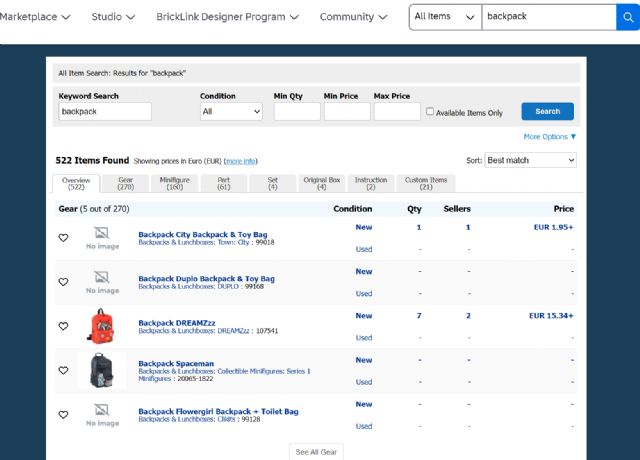The image size is (640, 460).
Task: Switch to the Custom Items tab
Action: [x=426, y=183]
